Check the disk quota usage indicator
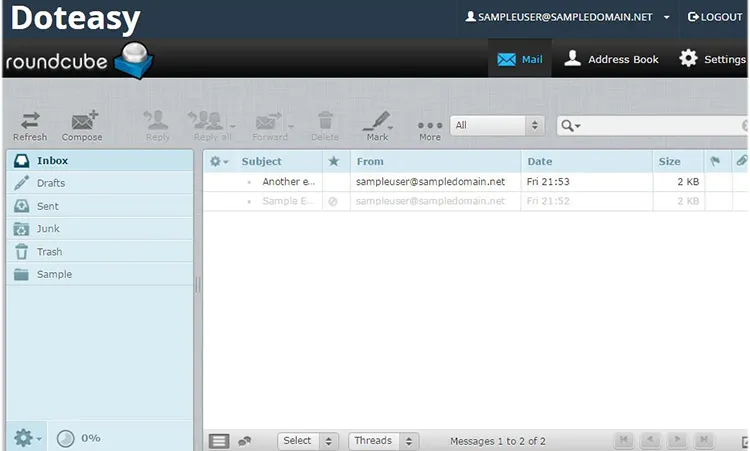 click(66, 438)
